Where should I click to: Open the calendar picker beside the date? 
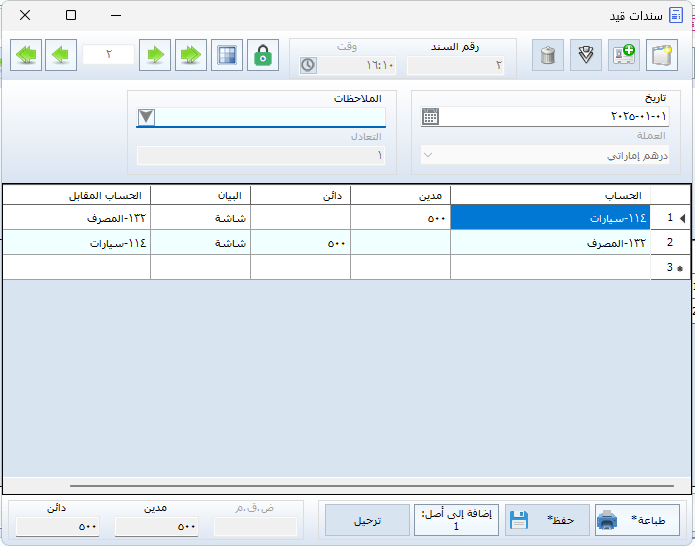click(430, 116)
